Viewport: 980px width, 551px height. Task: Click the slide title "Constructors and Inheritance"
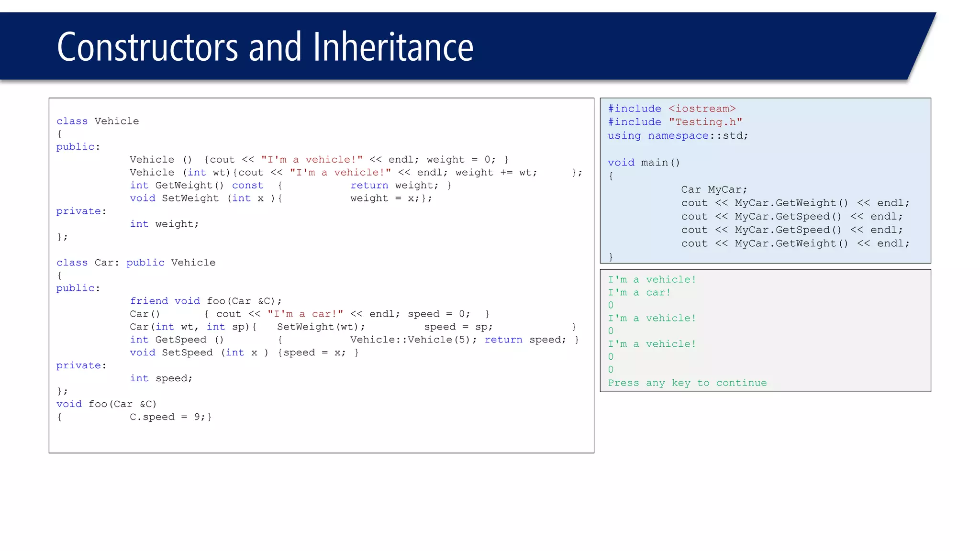coord(265,47)
